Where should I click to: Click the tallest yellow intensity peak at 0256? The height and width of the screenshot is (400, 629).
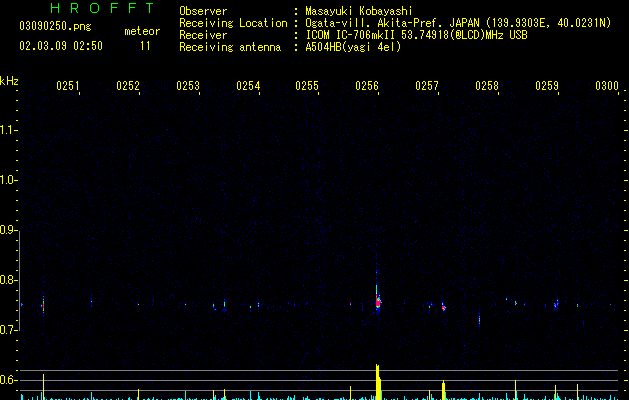click(378, 382)
